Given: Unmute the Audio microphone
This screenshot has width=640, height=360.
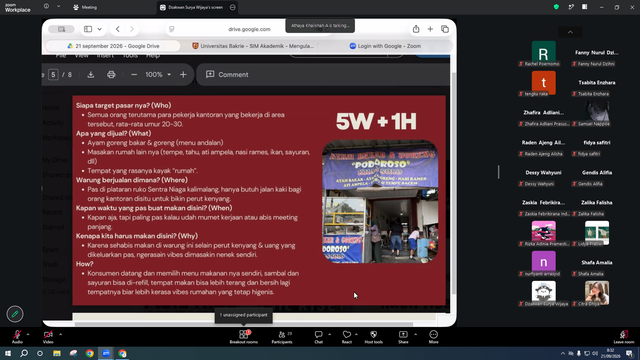Looking at the screenshot, I should (17, 337).
